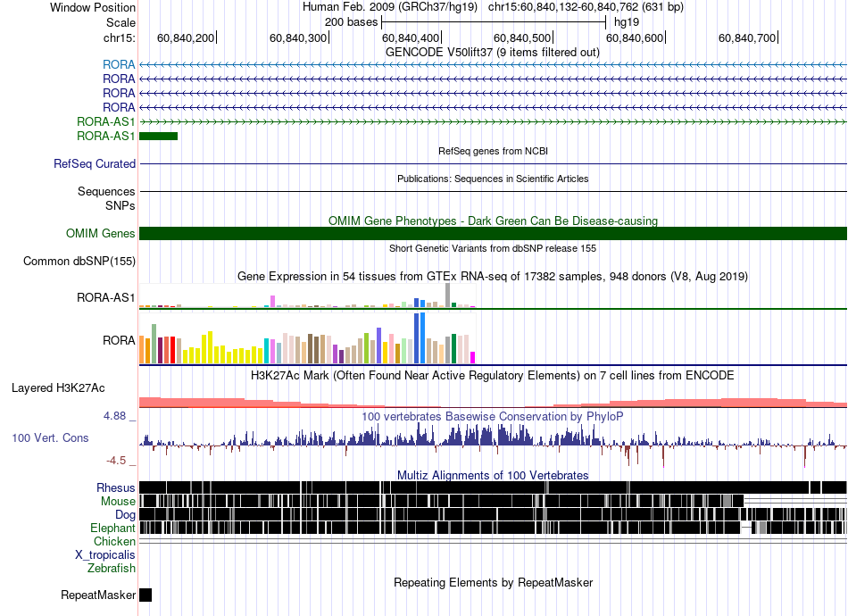Viewport: 848px width, 616px height.
Task: Click the green RORA-AS1 exon block
Action: click(x=159, y=136)
